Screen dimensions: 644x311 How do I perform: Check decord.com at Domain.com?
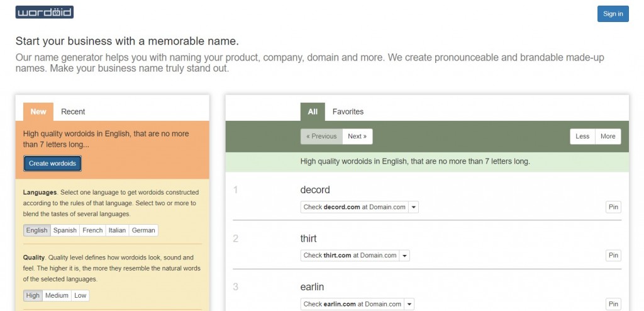pos(355,207)
